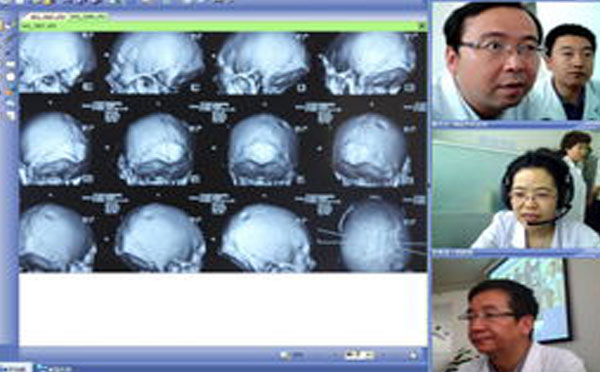Switch to the second document tab
Viewport: 600px width, 372px height.
88,17
